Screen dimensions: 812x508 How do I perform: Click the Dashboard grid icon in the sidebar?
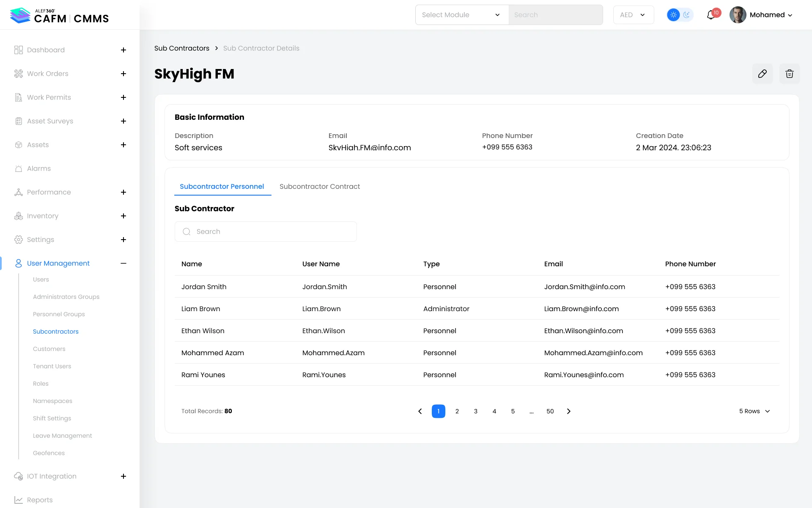[x=18, y=50]
